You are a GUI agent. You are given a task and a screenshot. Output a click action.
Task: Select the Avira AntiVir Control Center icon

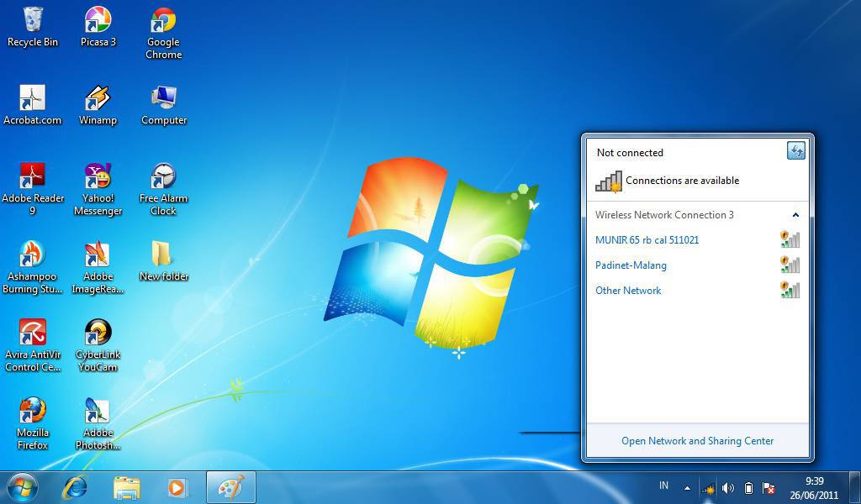pyautogui.click(x=33, y=345)
